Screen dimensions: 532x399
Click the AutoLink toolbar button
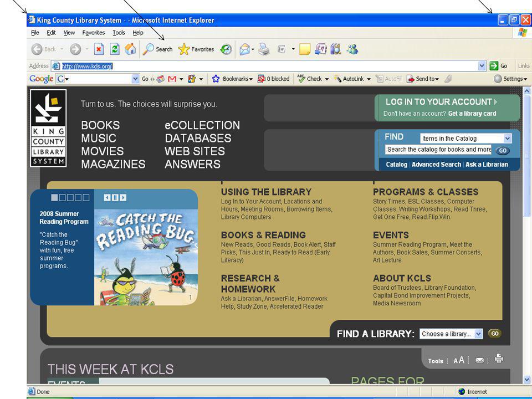pyautogui.click(x=349, y=79)
